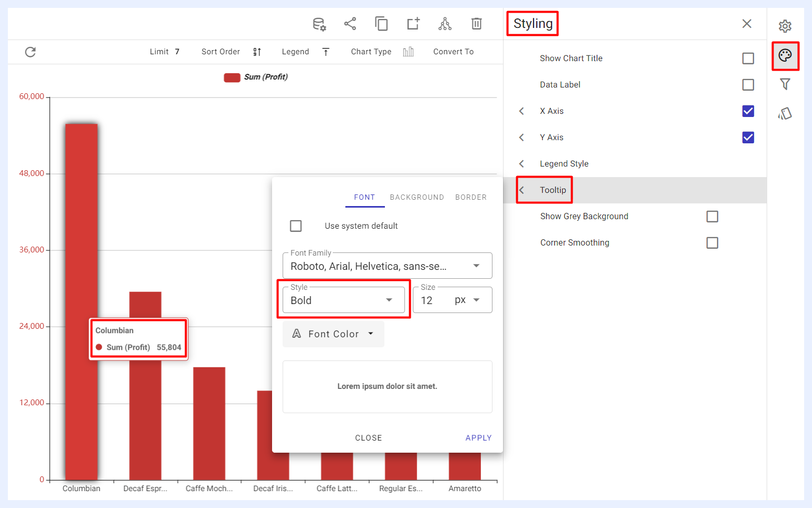Viewport: 812px width, 508px height.
Task: Open the font Style dropdown
Action: click(344, 300)
